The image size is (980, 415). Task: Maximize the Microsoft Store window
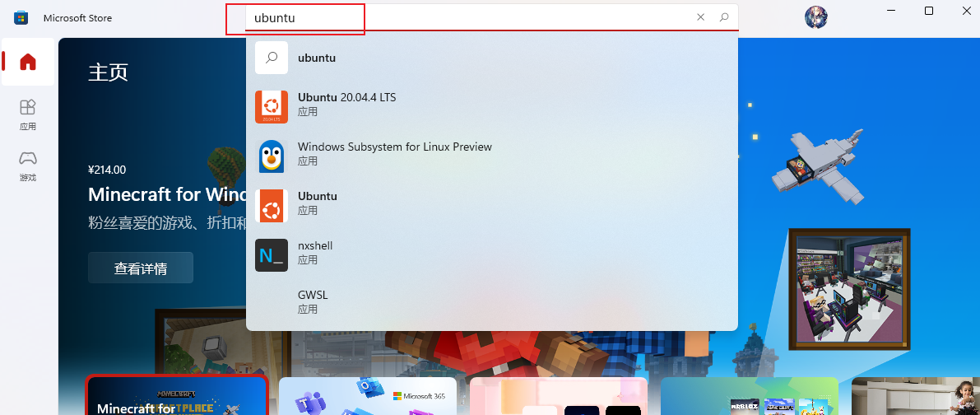pos(929,12)
